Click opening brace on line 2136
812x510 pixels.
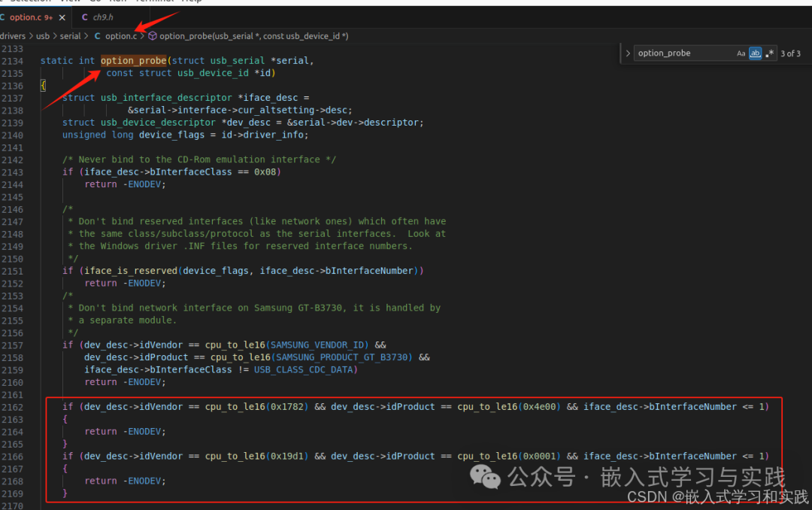point(43,86)
